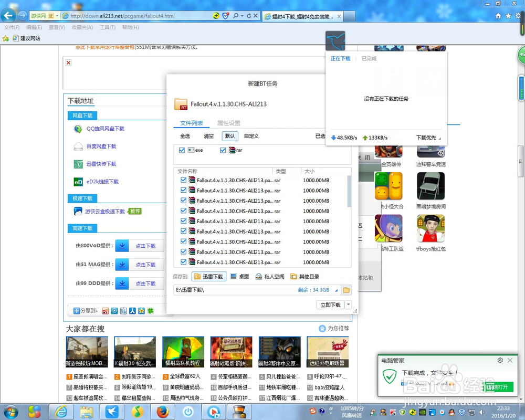The image size is (525, 420).
Task: Open Internet Explorer from the taskbar
Action: tap(61, 412)
